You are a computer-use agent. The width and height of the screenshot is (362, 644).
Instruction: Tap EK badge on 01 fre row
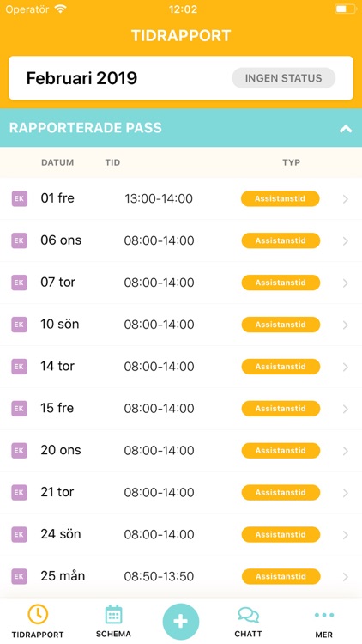19,199
